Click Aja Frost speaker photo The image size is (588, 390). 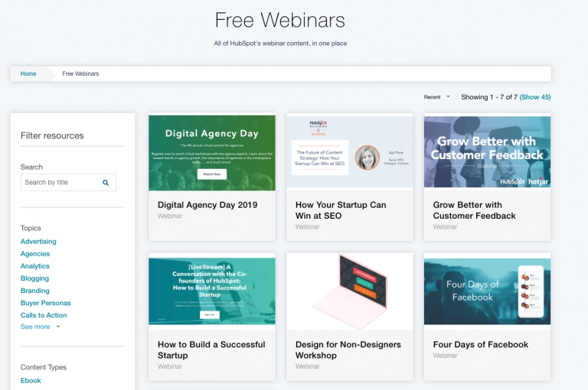click(367, 158)
